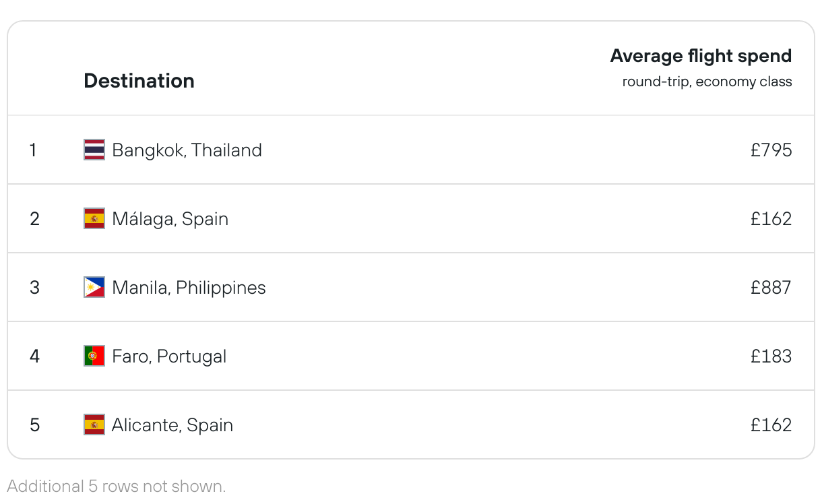Image resolution: width=822 pixels, height=504 pixels.
Task: Click the £183 price for Faro
Action: coord(771,356)
